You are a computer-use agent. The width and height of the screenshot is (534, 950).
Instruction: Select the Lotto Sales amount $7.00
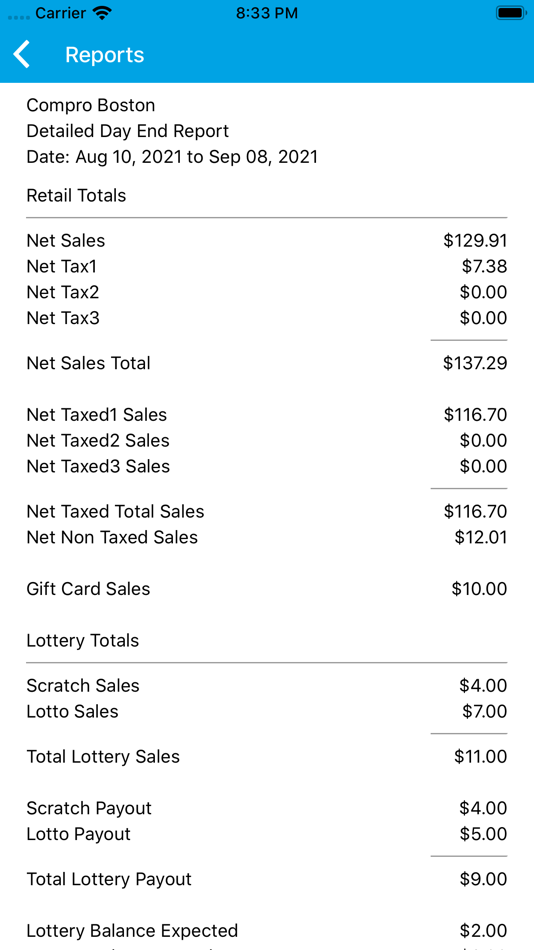pyautogui.click(x=484, y=711)
